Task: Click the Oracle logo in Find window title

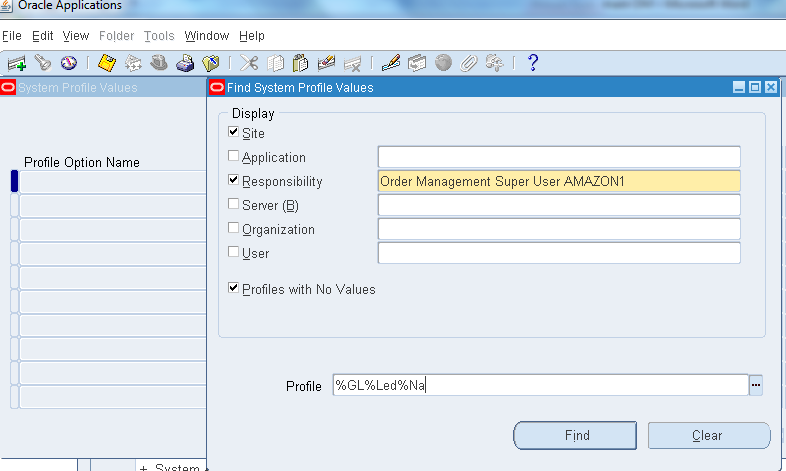Action: coord(217,88)
